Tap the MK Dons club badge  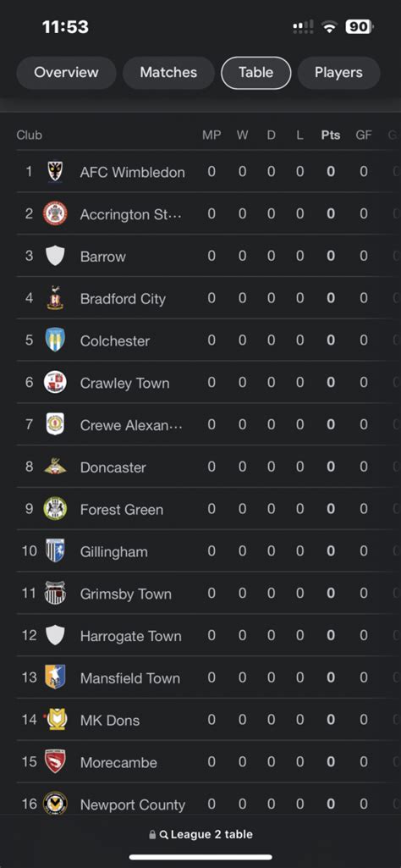coord(55,719)
